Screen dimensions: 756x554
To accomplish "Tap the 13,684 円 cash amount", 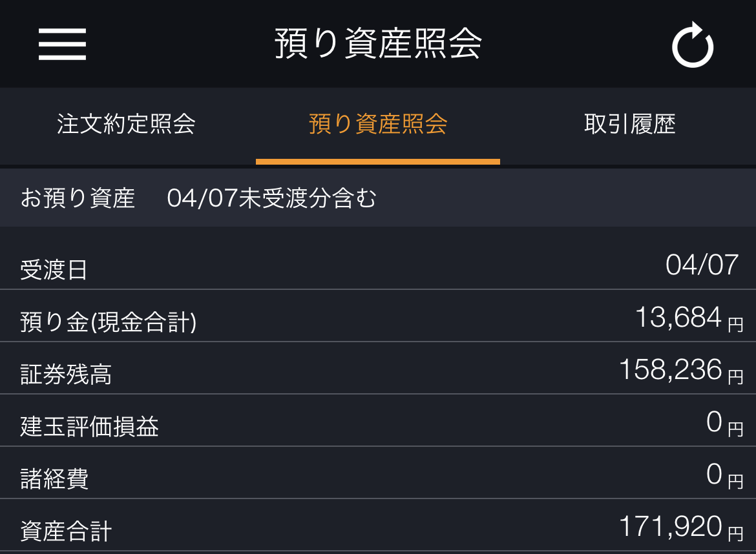I will click(689, 318).
